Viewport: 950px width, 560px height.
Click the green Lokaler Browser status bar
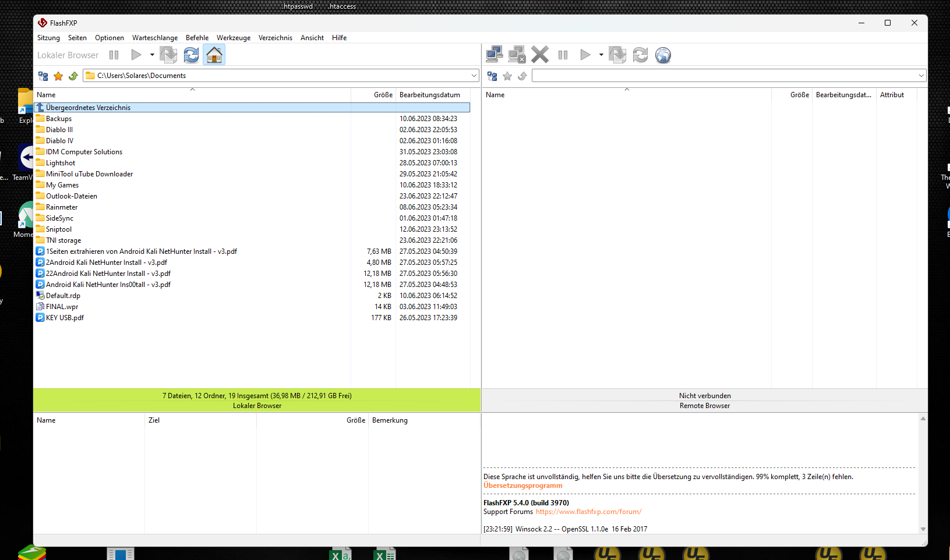point(257,400)
